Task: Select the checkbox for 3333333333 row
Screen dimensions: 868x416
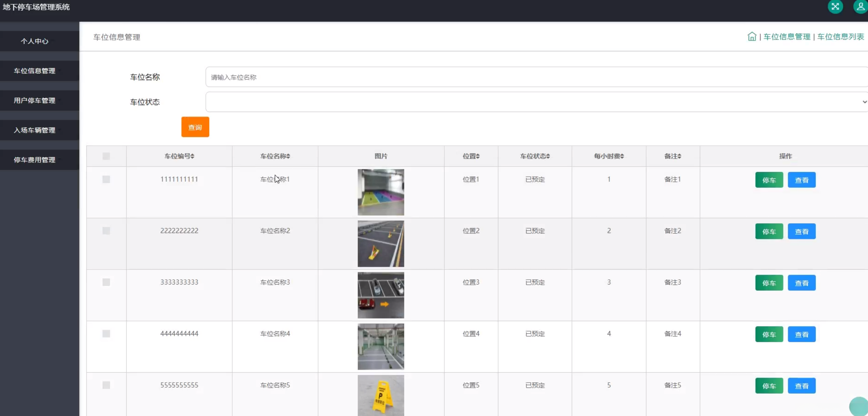Action: click(x=106, y=282)
